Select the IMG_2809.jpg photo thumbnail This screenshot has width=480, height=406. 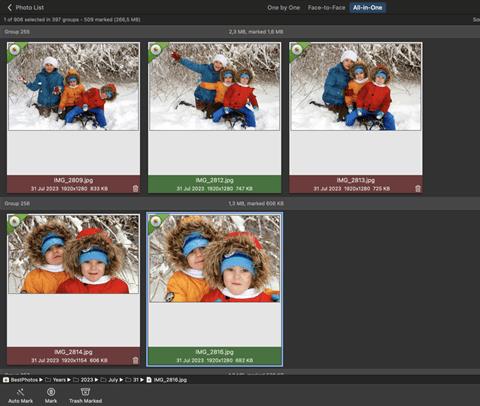[x=73, y=86]
